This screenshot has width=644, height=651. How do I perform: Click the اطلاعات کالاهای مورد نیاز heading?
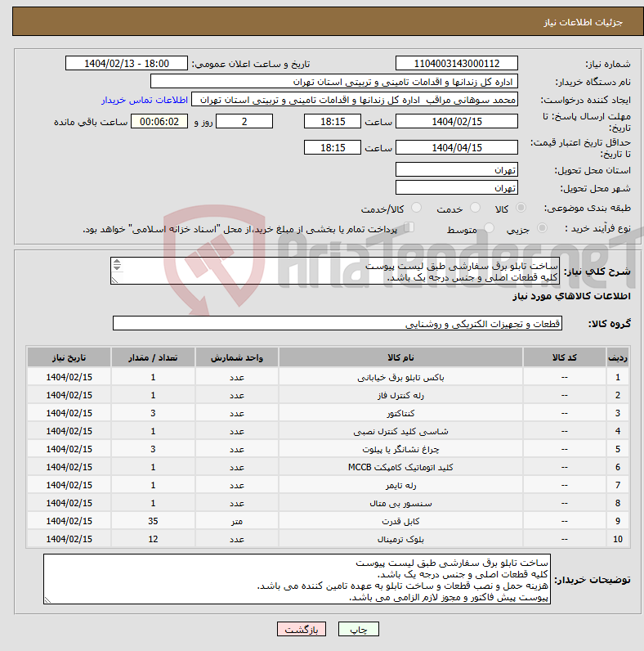[x=571, y=296]
